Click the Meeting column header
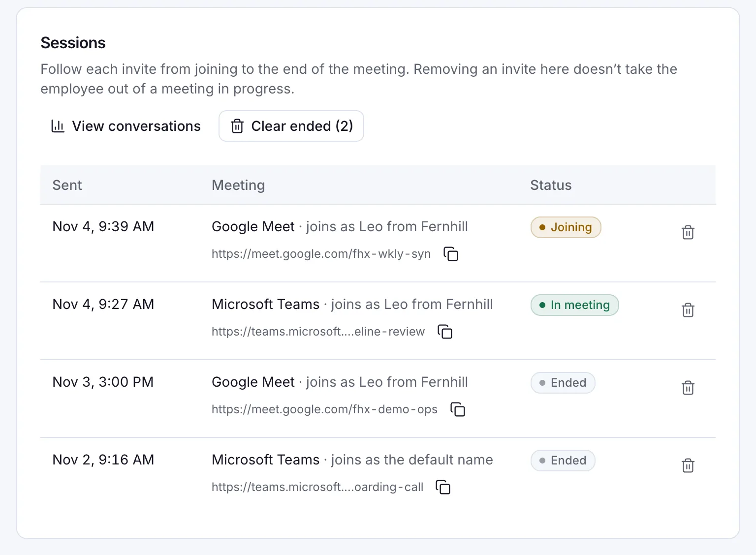 [x=238, y=185]
